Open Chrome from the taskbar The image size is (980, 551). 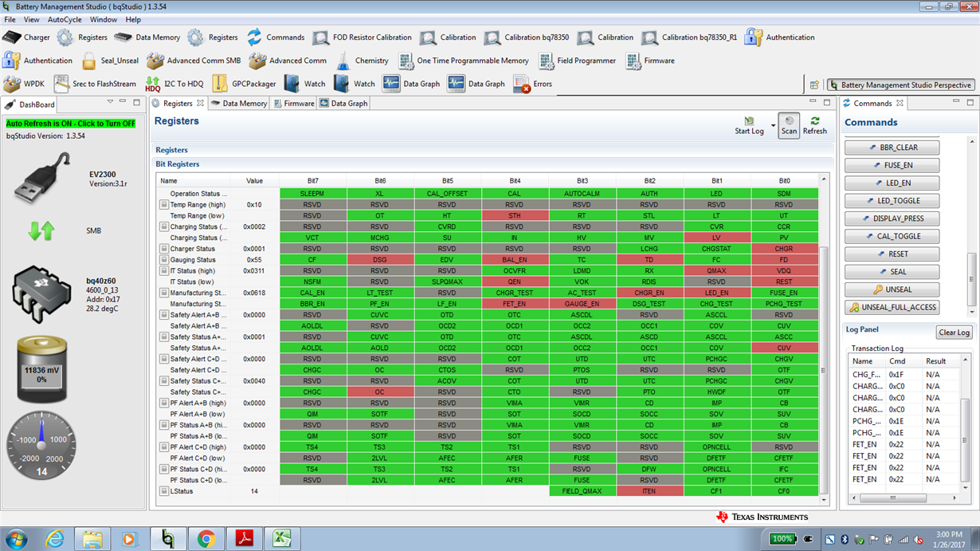(206, 540)
